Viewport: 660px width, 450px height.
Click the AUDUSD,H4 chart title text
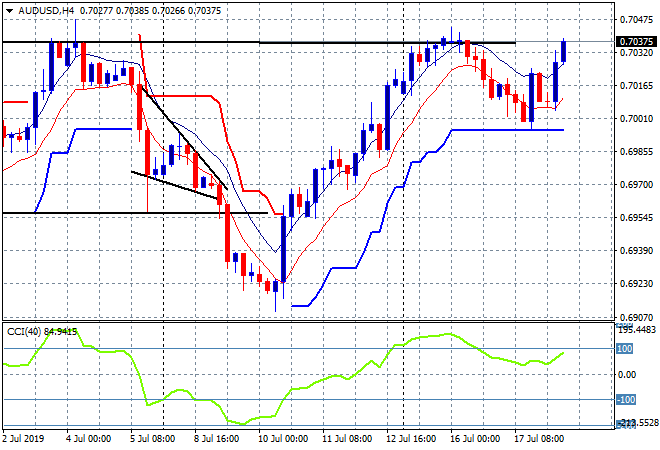tap(46, 11)
